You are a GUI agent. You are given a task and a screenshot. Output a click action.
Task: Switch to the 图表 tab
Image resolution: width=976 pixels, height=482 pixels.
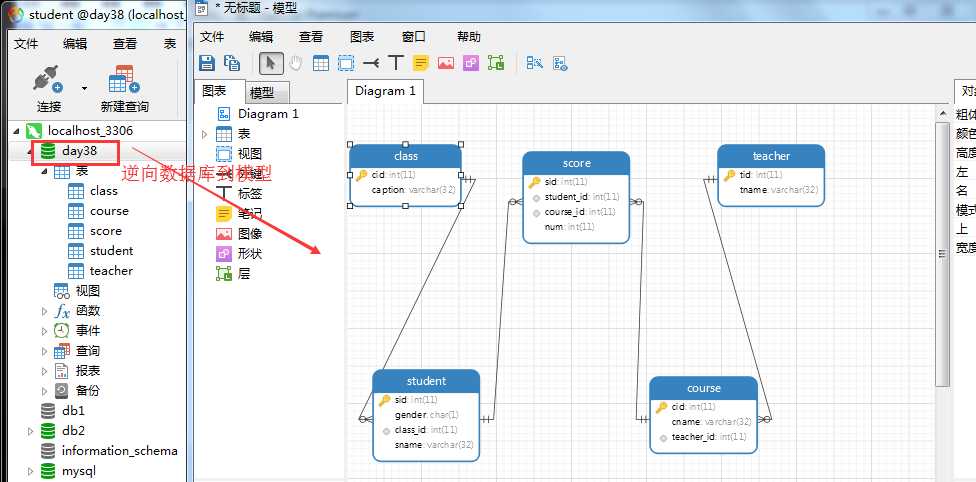[218, 91]
